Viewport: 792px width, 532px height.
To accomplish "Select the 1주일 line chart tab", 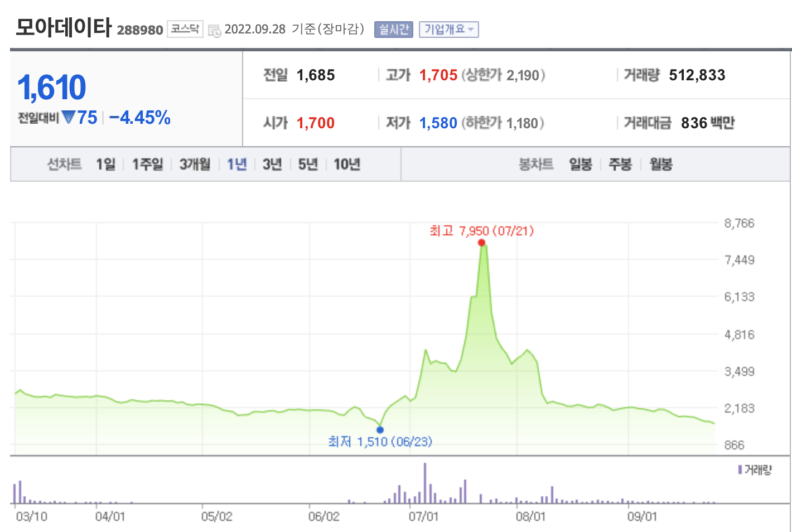I will [148, 164].
